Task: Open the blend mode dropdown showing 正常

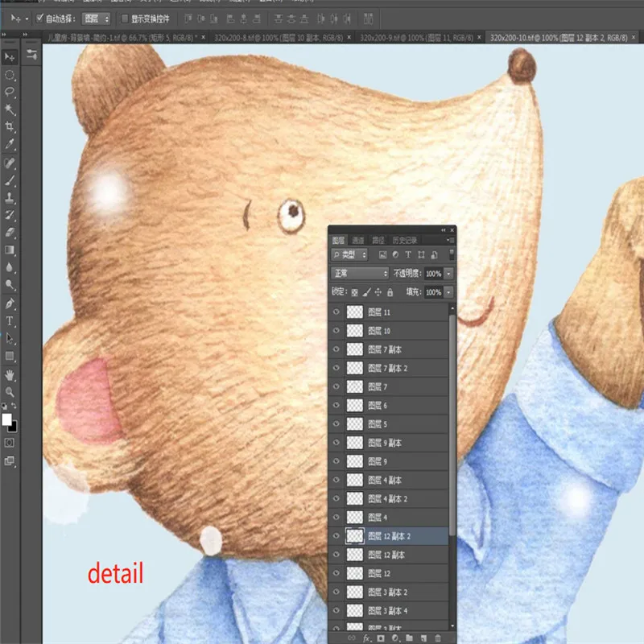Action: click(x=361, y=274)
